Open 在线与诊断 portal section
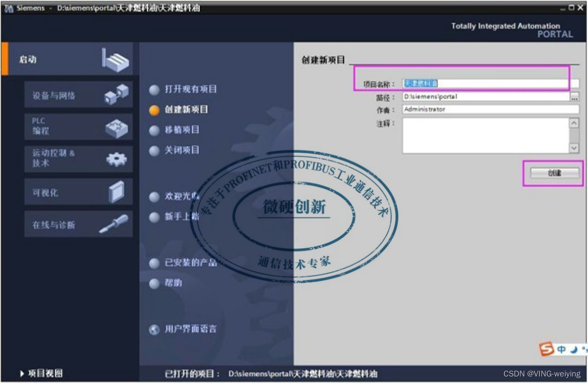 78,224
